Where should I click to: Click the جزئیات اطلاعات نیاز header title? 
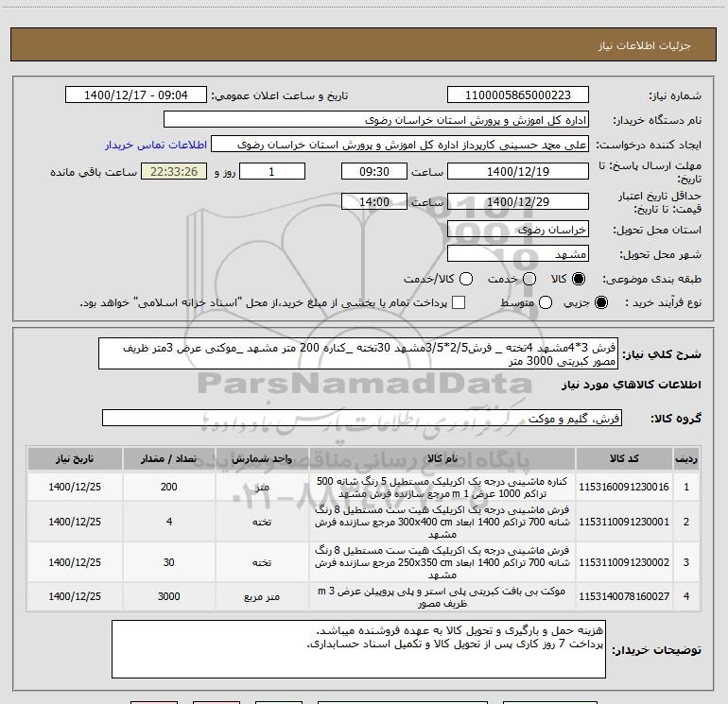coord(645,45)
